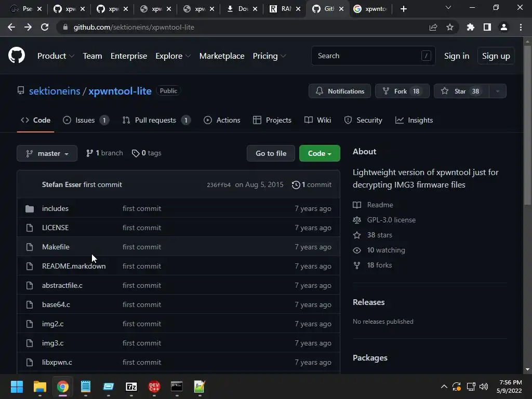Open new browser tab with plus

point(403,9)
